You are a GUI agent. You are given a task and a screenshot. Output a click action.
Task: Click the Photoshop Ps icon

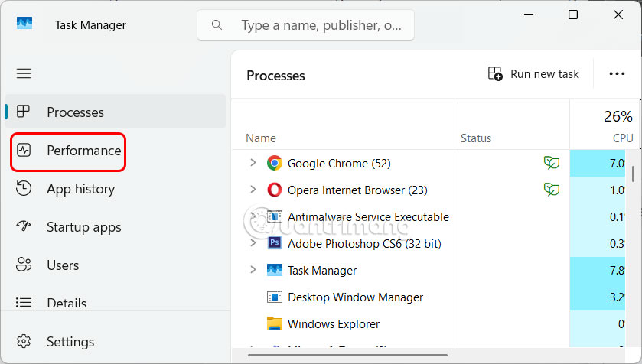(x=275, y=243)
